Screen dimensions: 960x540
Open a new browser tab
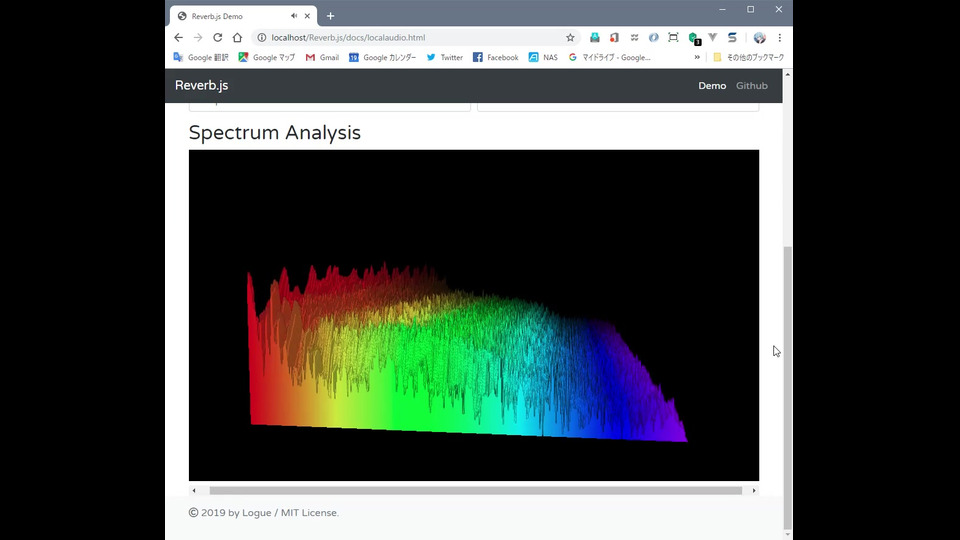pos(330,16)
